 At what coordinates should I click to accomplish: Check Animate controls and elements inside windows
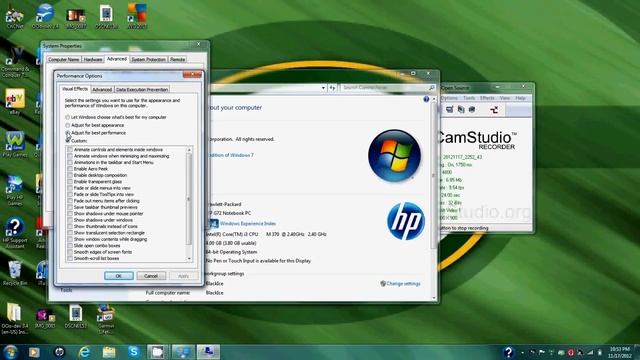click(x=70, y=150)
